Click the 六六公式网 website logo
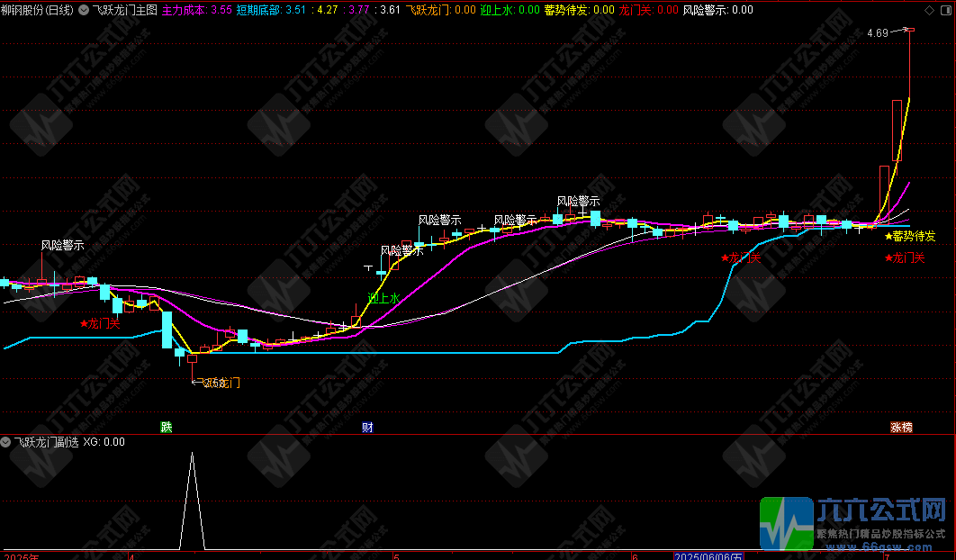 pyautogui.click(x=855, y=520)
